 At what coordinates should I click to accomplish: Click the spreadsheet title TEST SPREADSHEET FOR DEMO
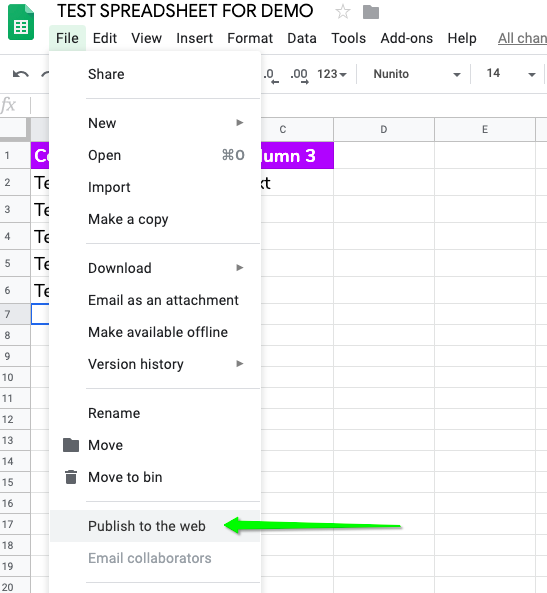coord(185,11)
